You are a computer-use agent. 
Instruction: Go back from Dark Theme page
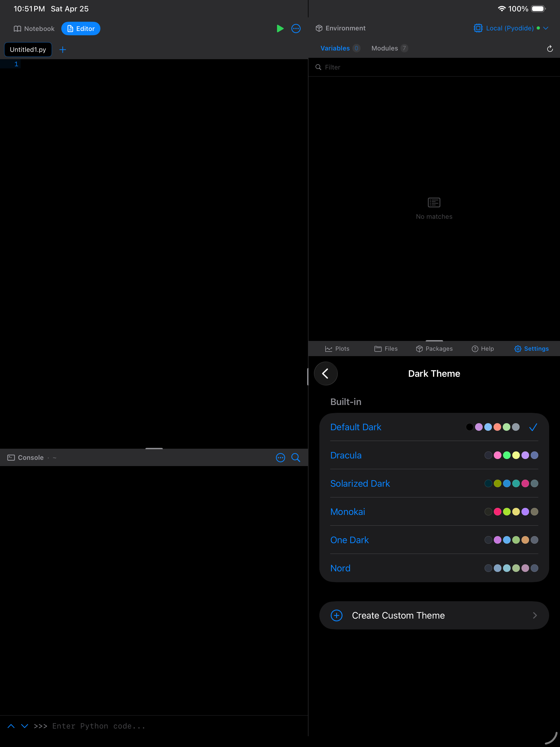coord(326,373)
